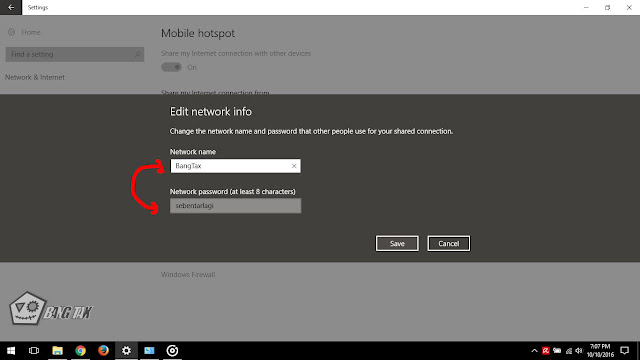Click the search magnifier icon in Find a setting
Image resolution: width=640 pixels, height=360 pixels.
pos(138,54)
